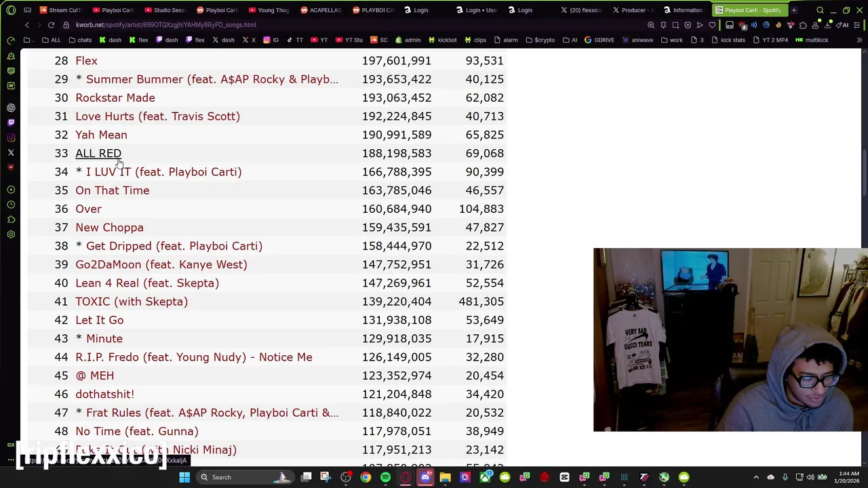
Task: Show more bookmarks with overflow chevron
Action: [859, 40]
